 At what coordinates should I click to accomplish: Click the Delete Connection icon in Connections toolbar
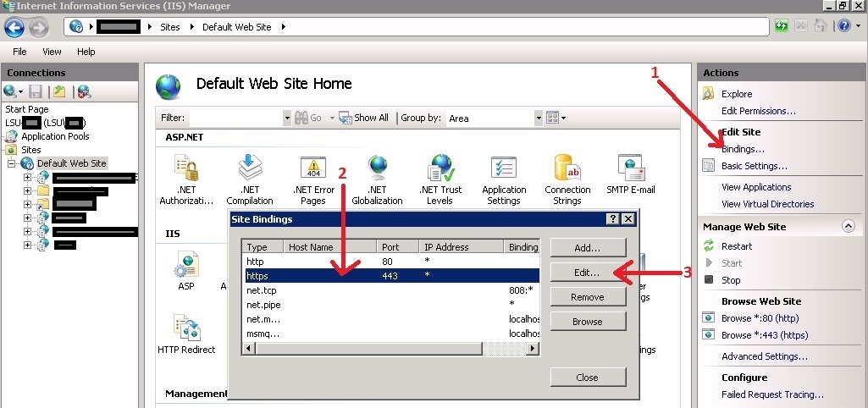(x=84, y=91)
